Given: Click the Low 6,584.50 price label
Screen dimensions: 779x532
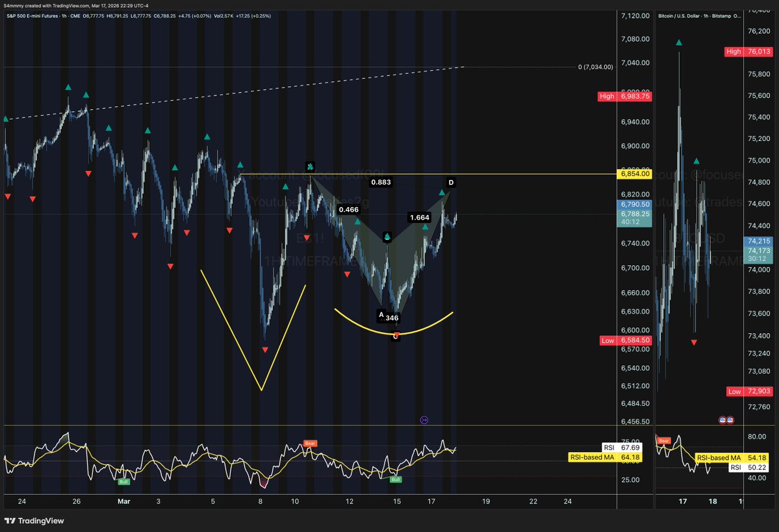Looking at the screenshot, I should 626,340.
